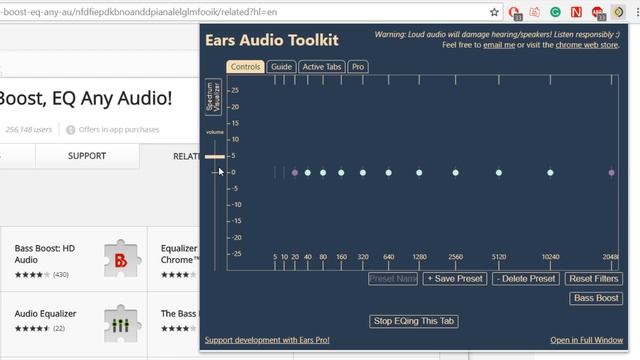Click the Audio Equalizer star rating
640x360 pixels.
point(33,328)
